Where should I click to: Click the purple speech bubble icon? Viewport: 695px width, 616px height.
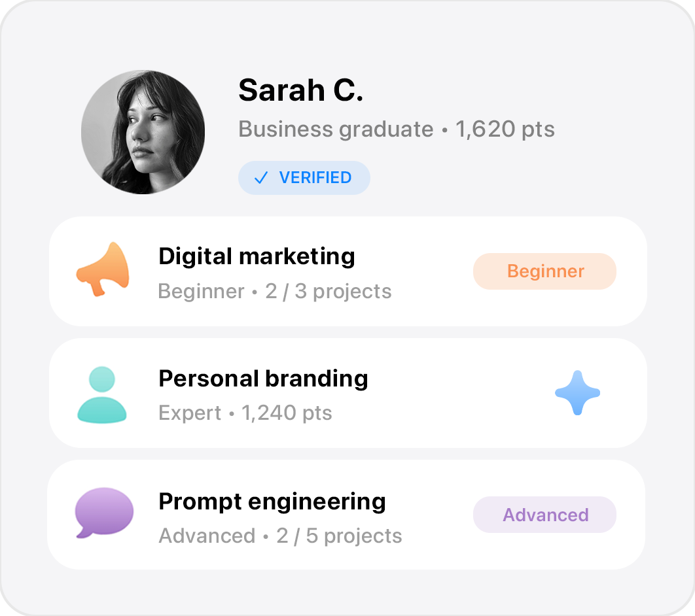pos(104,513)
